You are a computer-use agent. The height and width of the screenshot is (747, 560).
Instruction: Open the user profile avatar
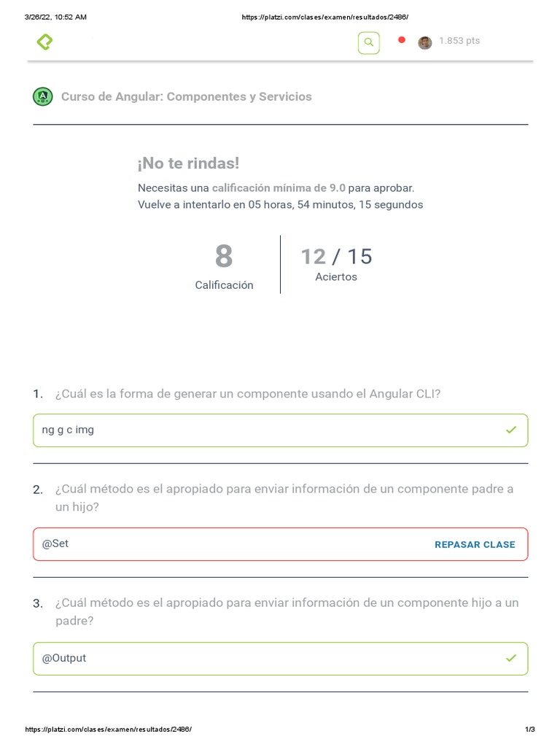[424, 42]
